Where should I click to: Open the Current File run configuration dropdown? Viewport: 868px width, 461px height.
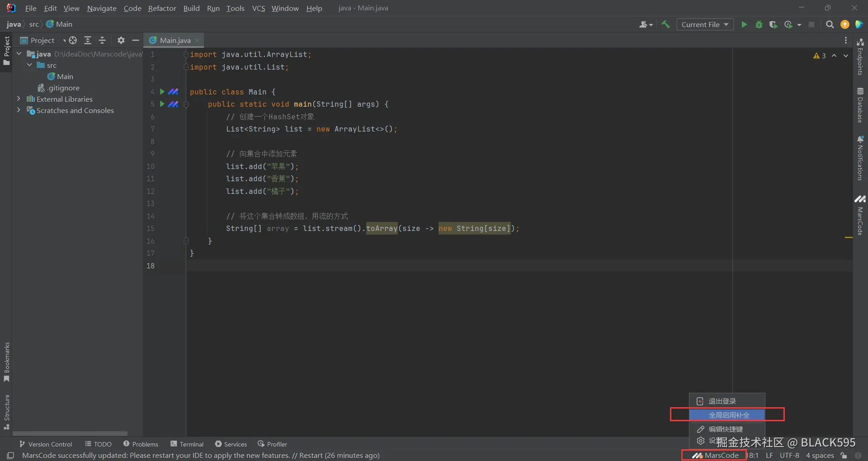coord(705,24)
